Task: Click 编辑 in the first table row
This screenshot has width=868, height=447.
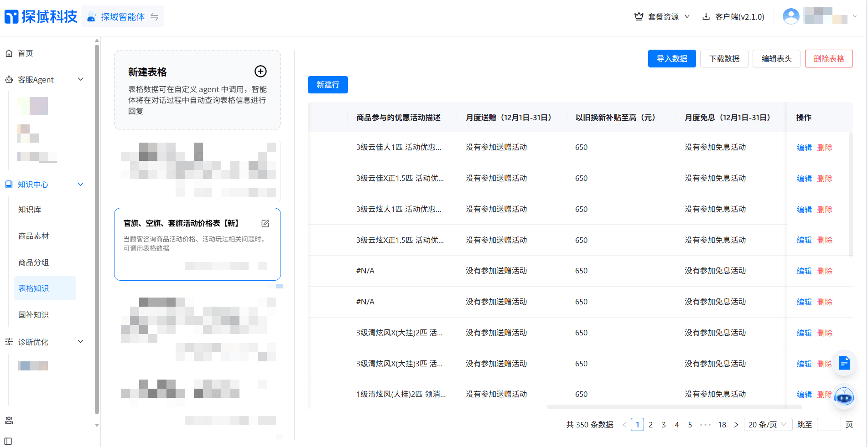Action: click(x=804, y=147)
